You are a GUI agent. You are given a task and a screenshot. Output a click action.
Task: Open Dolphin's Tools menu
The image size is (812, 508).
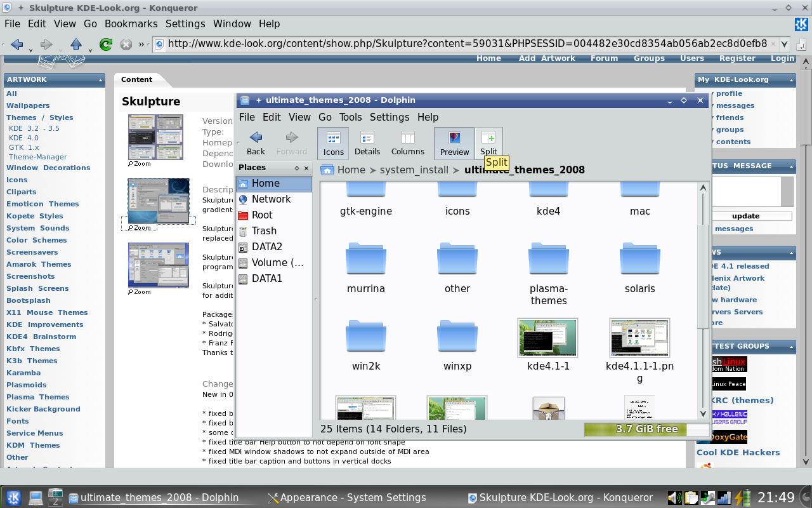350,117
